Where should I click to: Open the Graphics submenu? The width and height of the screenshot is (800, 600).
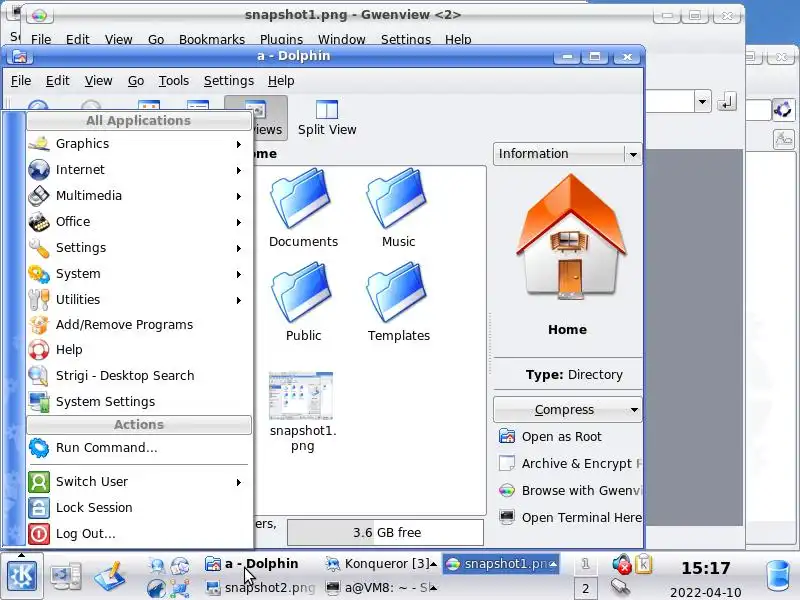tap(139, 144)
